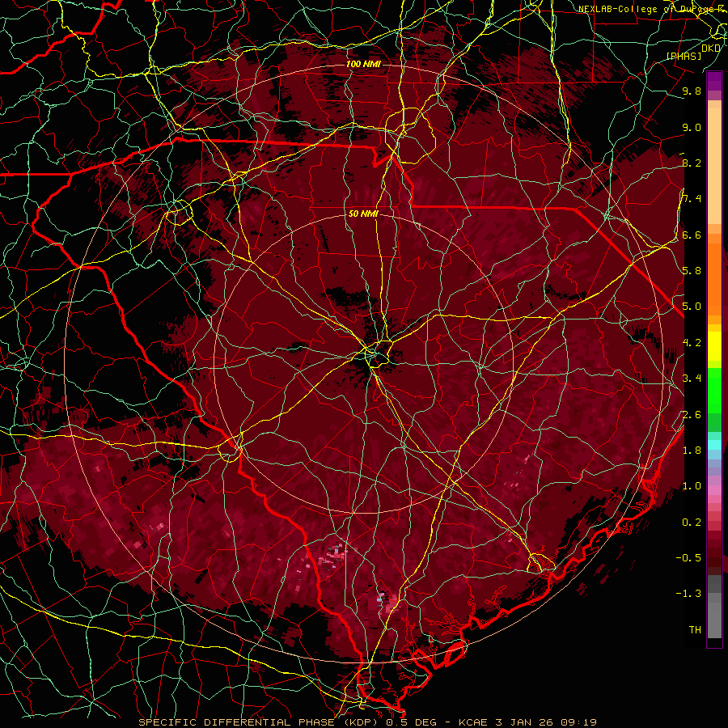Image resolution: width=728 pixels, height=728 pixels.
Task: Click the yellow color scale segment
Action: click(714, 346)
